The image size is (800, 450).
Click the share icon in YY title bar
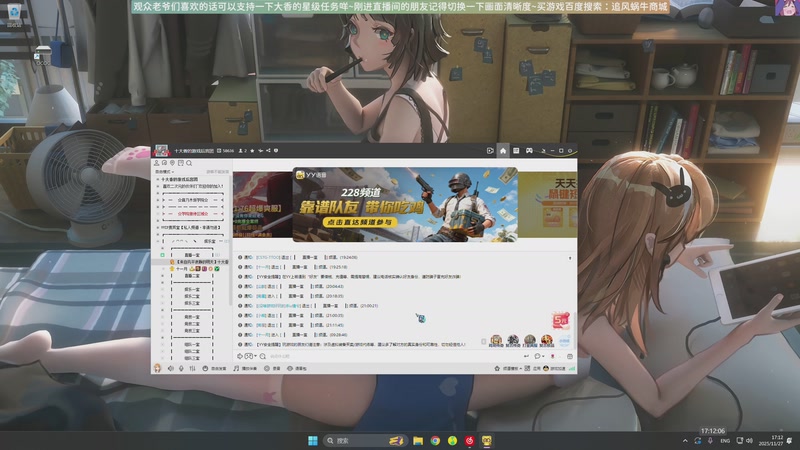[x=268, y=151]
